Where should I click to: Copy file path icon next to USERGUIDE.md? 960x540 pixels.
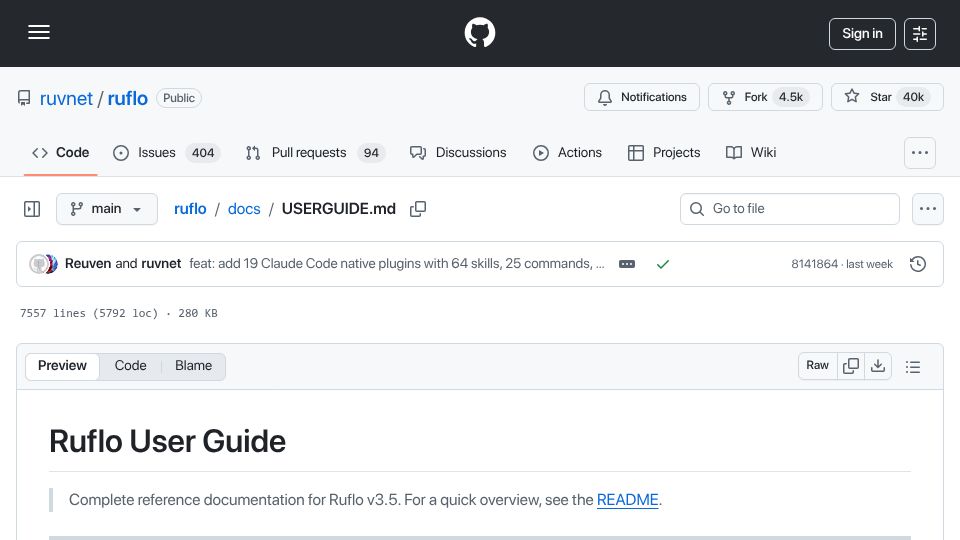click(418, 209)
